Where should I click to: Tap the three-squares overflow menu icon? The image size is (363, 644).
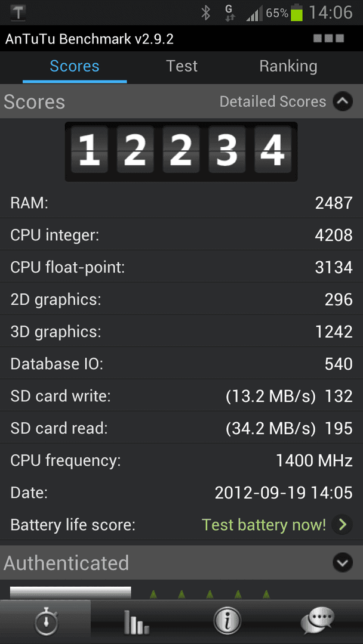328,39
